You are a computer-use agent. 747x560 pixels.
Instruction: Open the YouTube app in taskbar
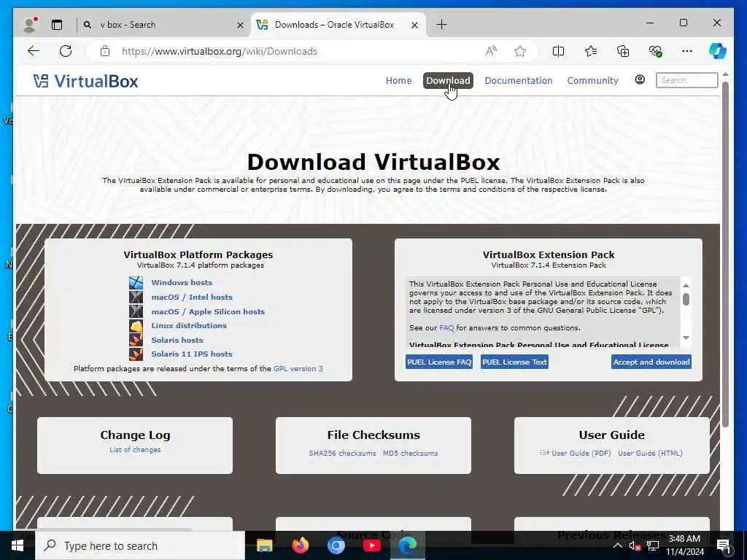pos(371,545)
